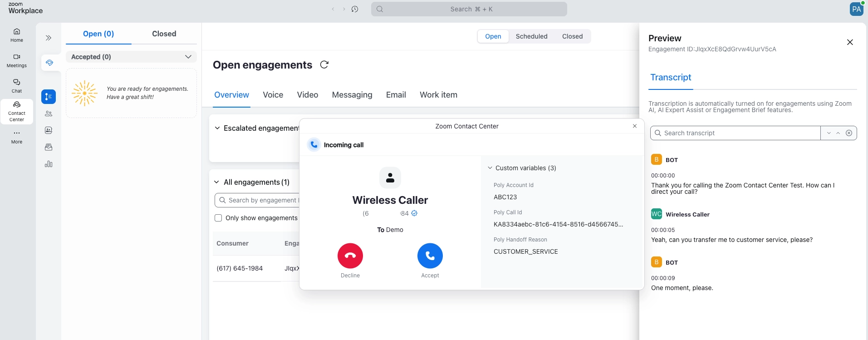
Task: Click the ABC123 account id value
Action: click(x=505, y=197)
